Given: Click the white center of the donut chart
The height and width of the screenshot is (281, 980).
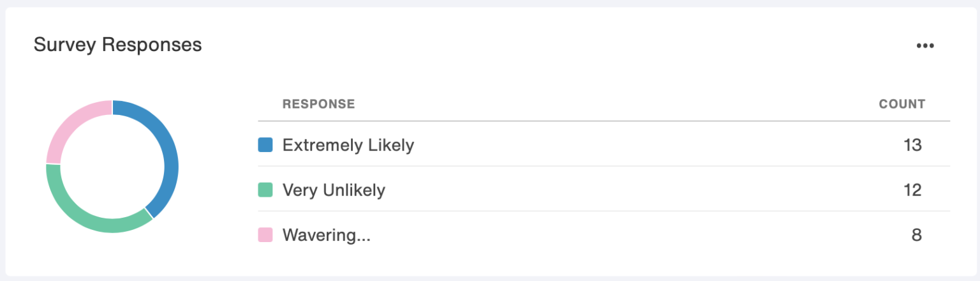Looking at the screenshot, I should [x=112, y=166].
